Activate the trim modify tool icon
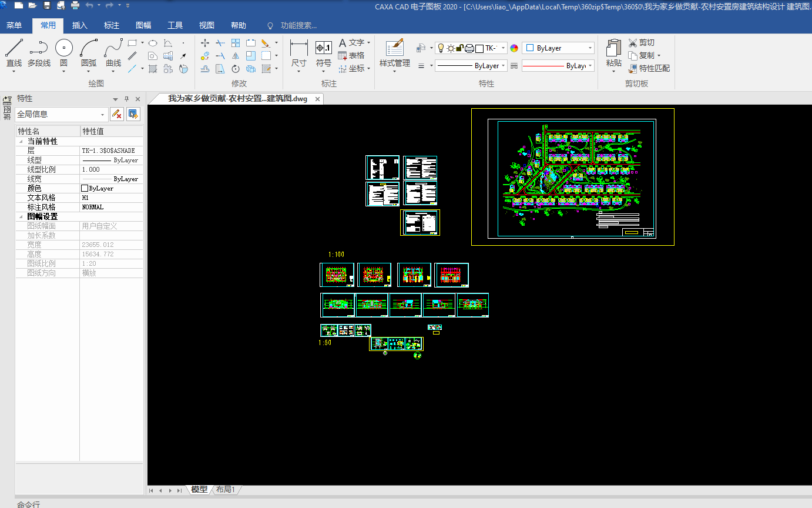 [x=220, y=43]
